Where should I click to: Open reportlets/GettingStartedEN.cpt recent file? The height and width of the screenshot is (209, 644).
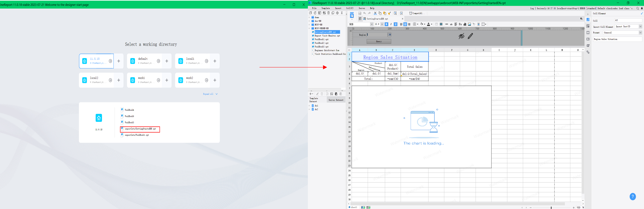click(140, 129)
